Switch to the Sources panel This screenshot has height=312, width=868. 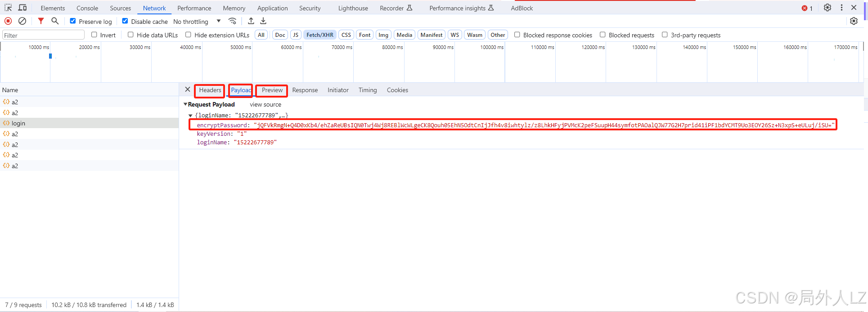[121, 8]
